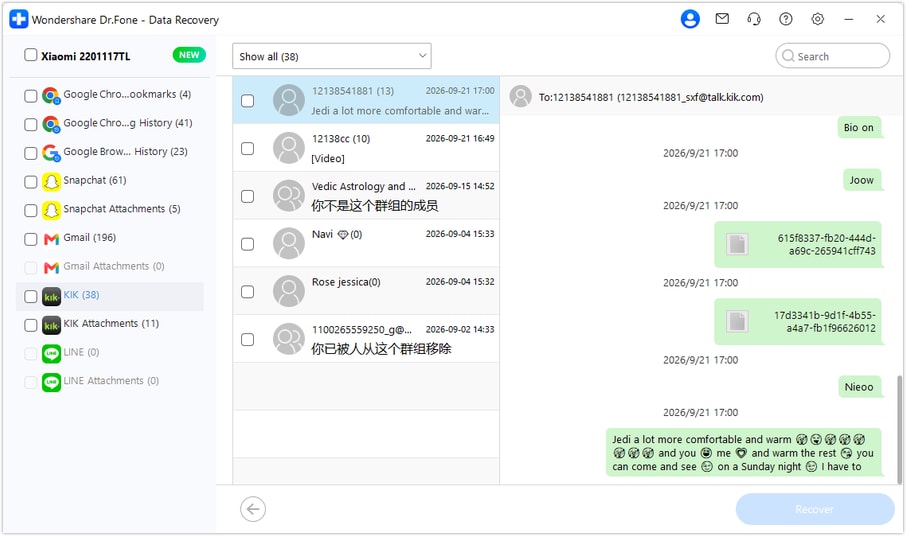Click the 1100265559250_g group avatar
Screen dimensions: 907x537
289,339
